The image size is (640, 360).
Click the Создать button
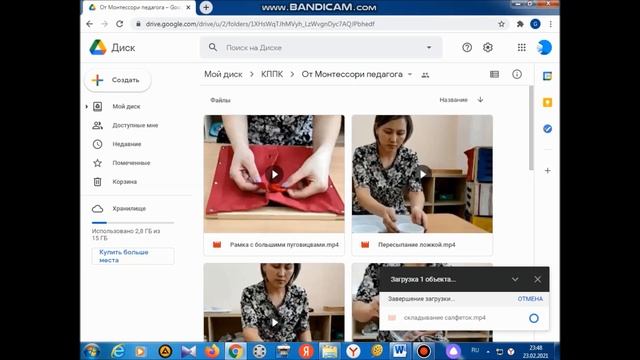pyautogui.click(x=118, y=80)
